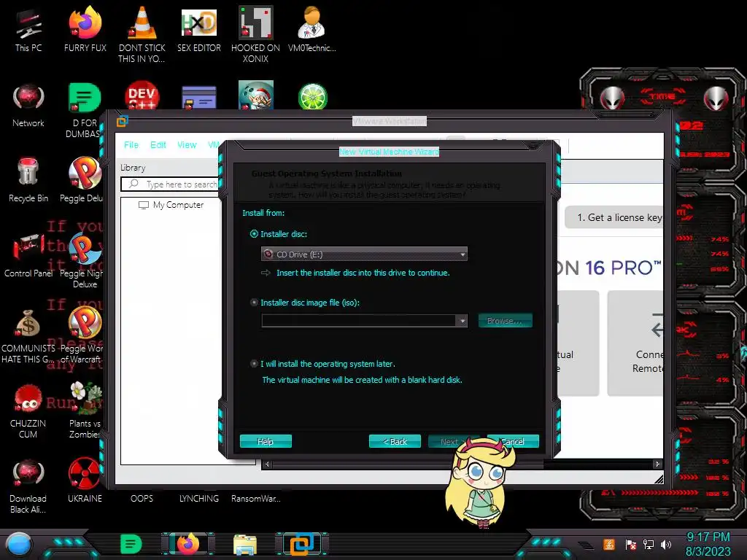Click the horizontal scrollbar right arrow

tap(657, 464)
